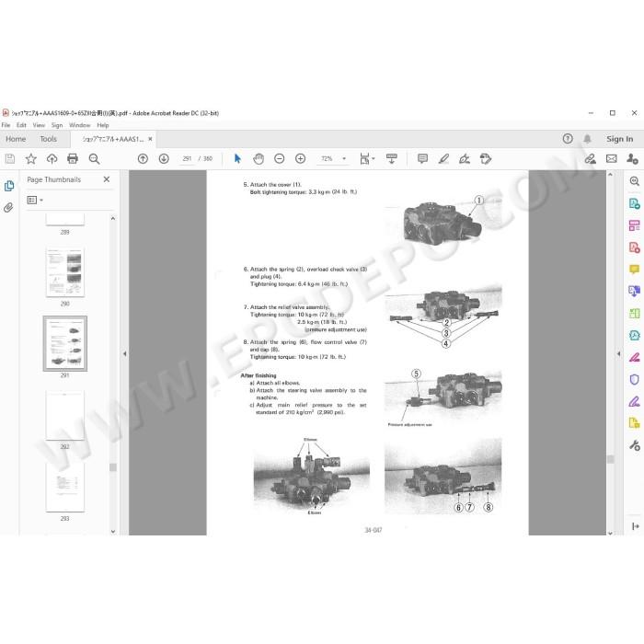Select page 291 thumbnail

[65, 343]
